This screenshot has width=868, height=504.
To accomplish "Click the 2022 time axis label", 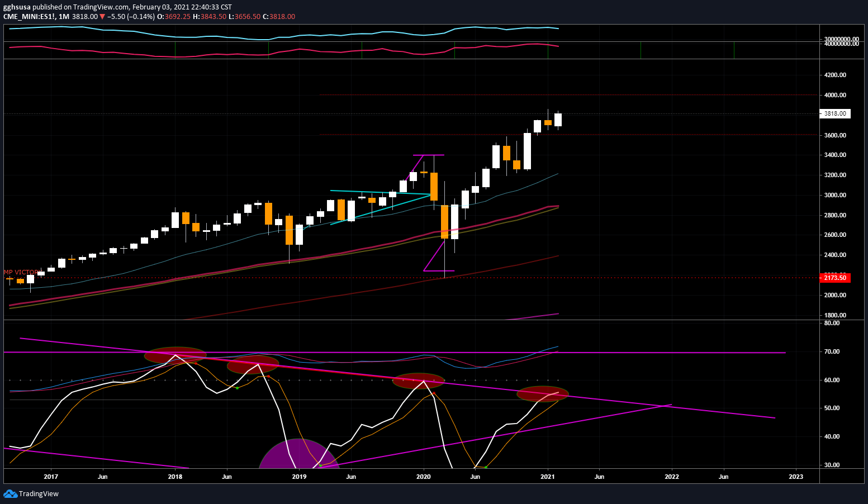I will pyautogui.click(x=672, y=477).
